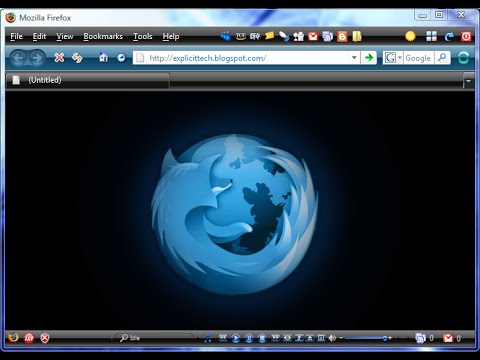Image resolution: width=480 pixels, height=360 pixels.
Task: Click the green Go arrow button
Action: click(369, 58)
